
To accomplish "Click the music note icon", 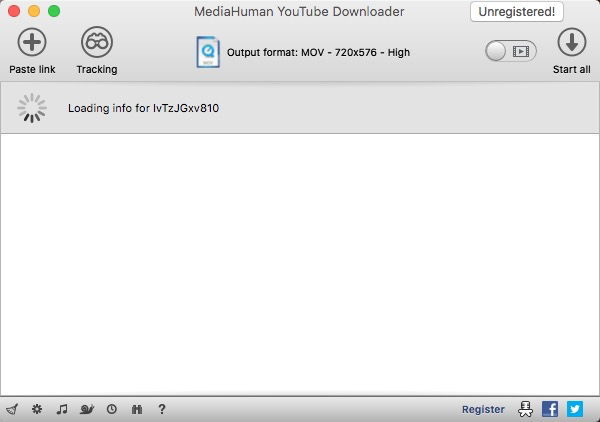I will 62,409.
